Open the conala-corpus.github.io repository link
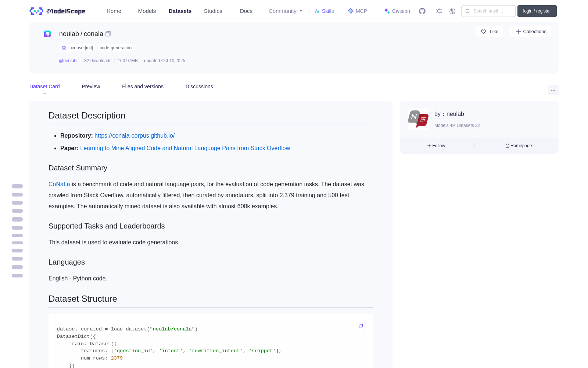 point(135,135)
